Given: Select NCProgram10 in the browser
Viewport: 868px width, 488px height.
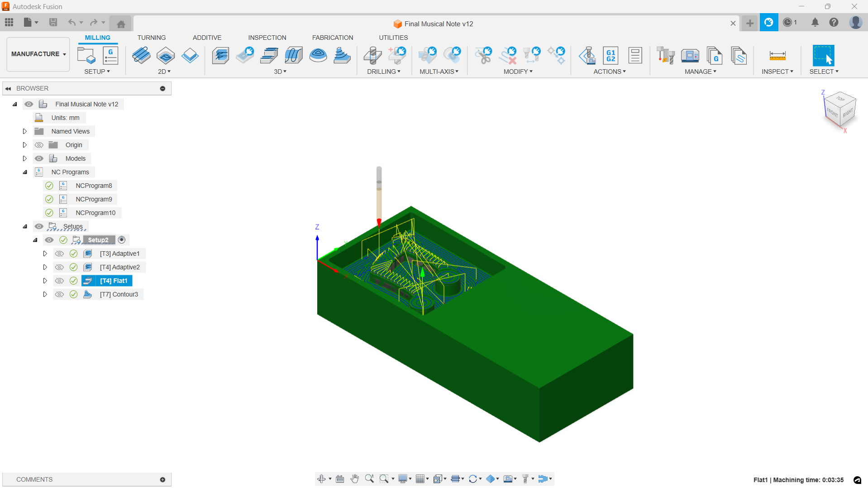Looking at the screenshot, I should pos(95,213).
